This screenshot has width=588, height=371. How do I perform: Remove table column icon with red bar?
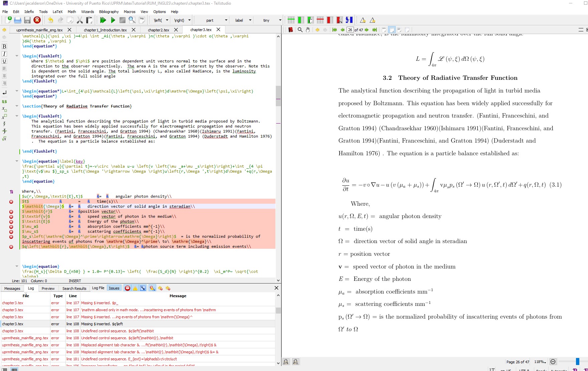(330, 20)
